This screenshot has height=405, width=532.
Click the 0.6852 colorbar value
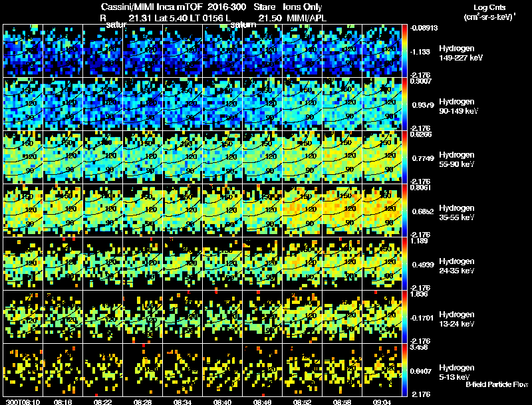coord(423,211)
